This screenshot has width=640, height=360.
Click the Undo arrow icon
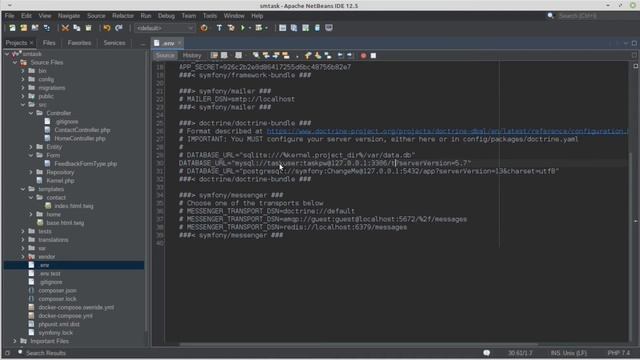pos(107,28)
